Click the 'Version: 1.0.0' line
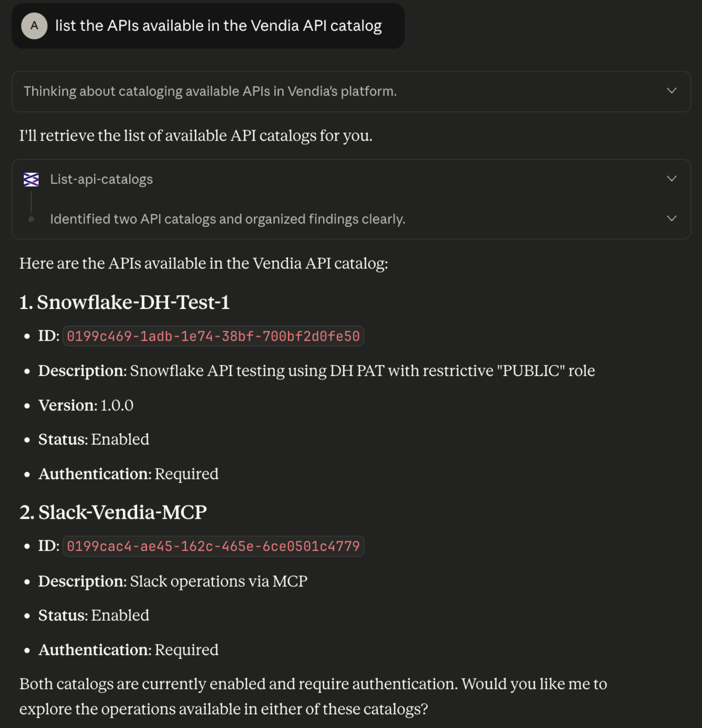Viewport: 702px width, 728px height. point(86,405)
